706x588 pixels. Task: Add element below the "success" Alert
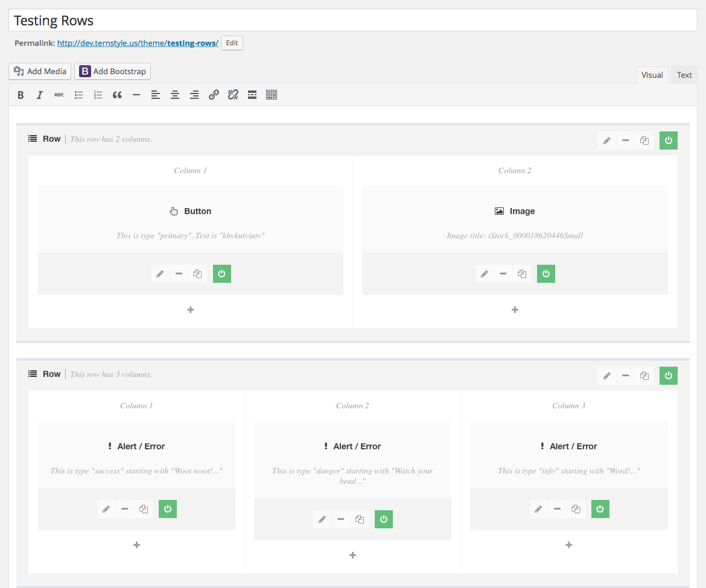[x=136, y=545]
